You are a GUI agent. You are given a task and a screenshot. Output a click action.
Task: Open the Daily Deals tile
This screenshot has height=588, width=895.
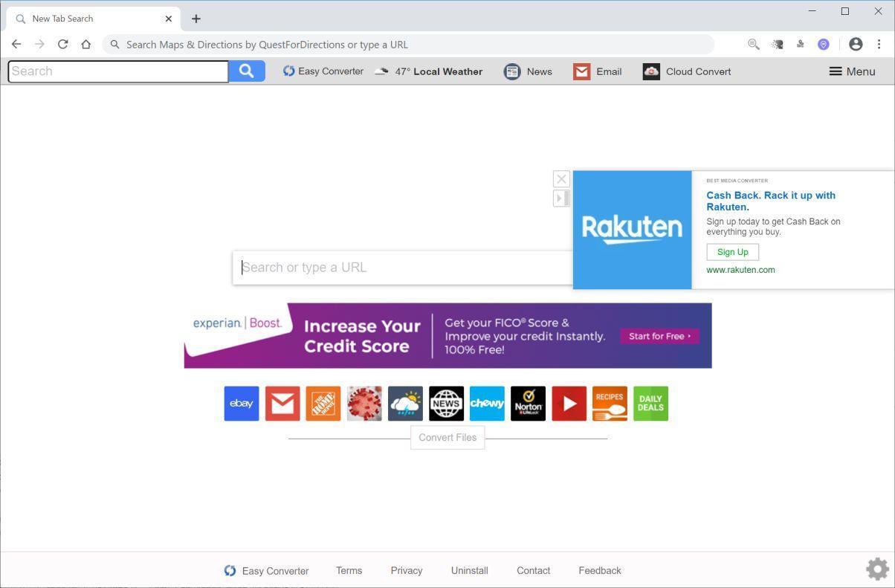tap(650, 404)
